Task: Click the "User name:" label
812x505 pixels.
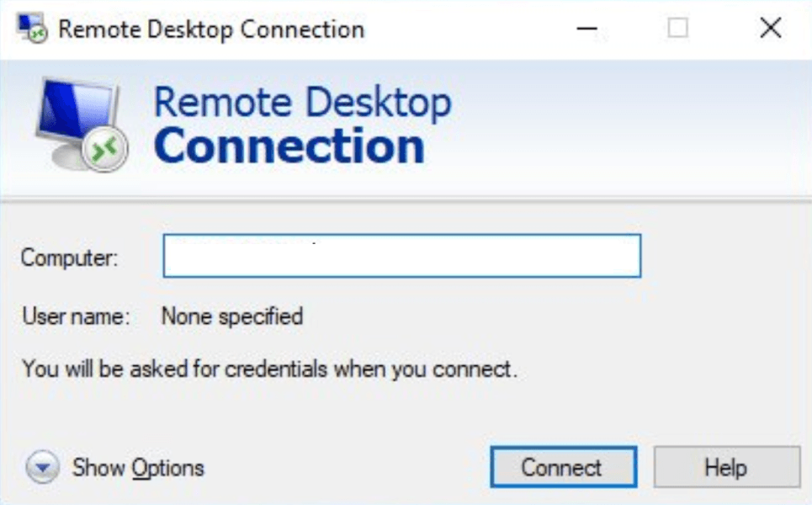Action: pyautogui.click(x=76, y=317)
